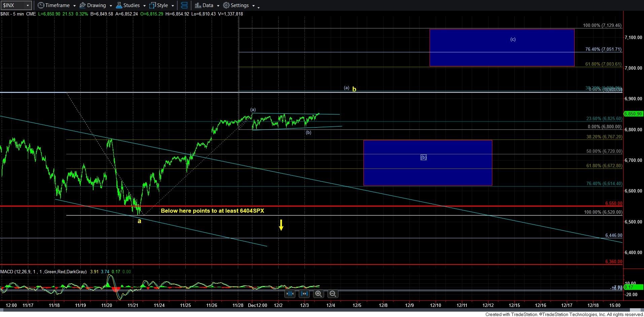
Task: Open the $INX symbol dropdown
Action: 28,5
